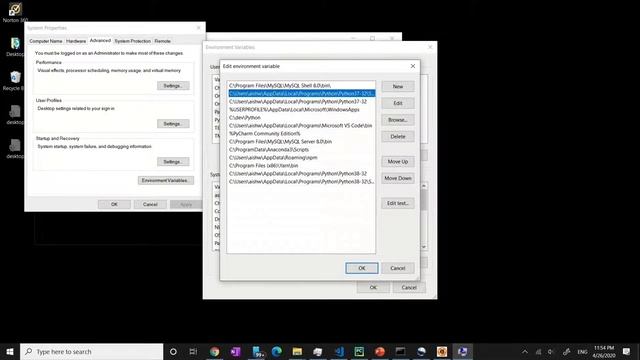Open OneNote from the taskbar
This screenshot has width=640, height=360.
click(x=235, y=351)
